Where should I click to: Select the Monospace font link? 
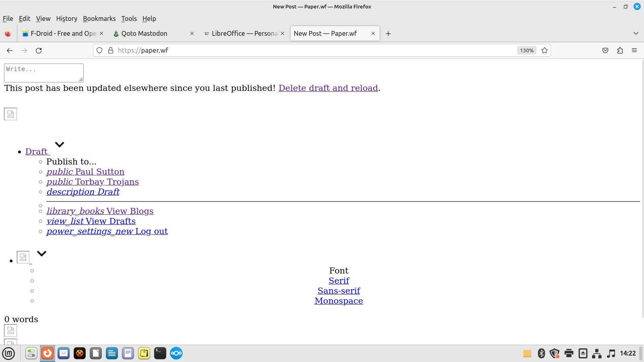339,301
